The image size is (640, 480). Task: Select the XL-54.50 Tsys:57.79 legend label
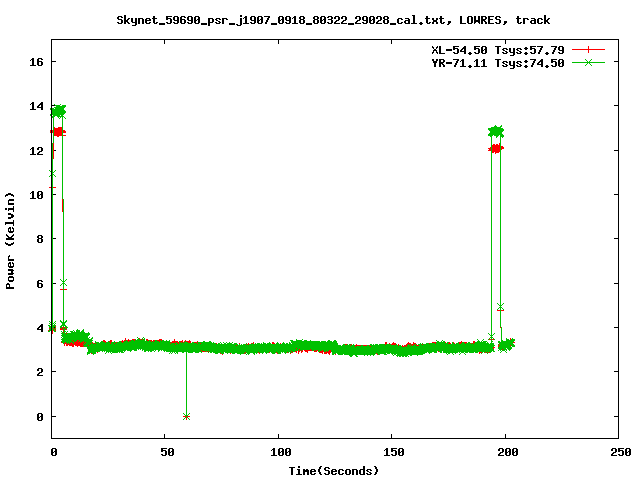point(498,50)
